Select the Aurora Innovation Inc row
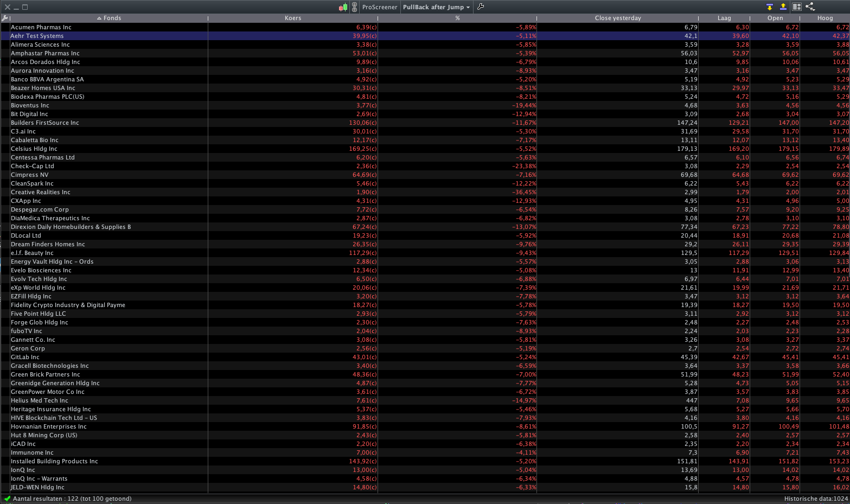Screen dimensions: 850x504 pos(425,71)
